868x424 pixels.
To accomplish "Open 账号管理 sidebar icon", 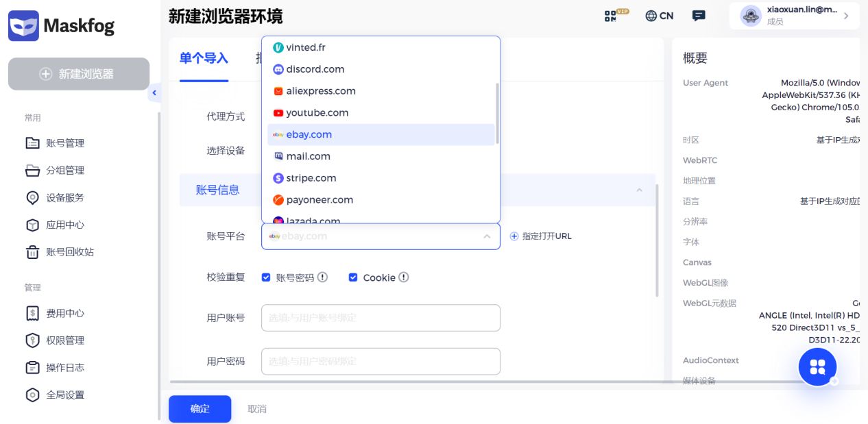I will (x=32, y=143).
